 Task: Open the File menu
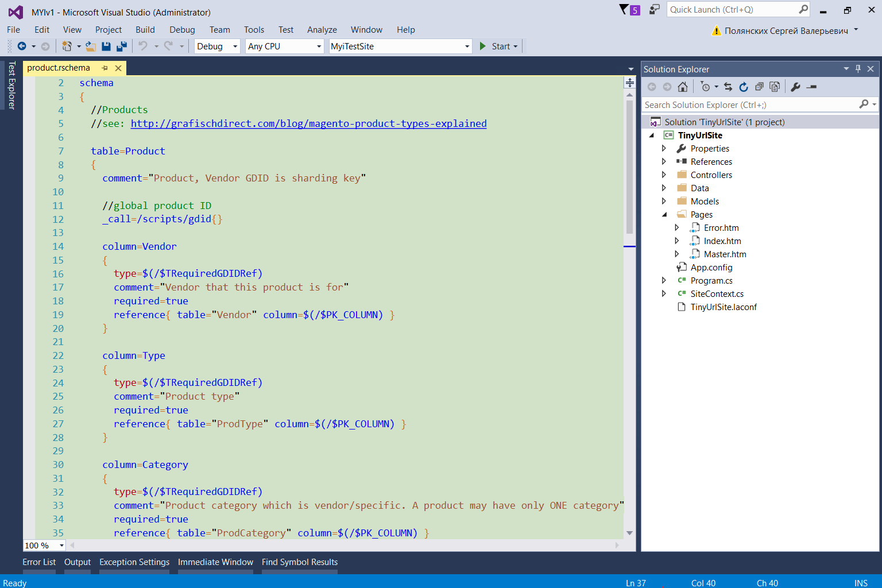pyautogui.click(x=13, y=30)
